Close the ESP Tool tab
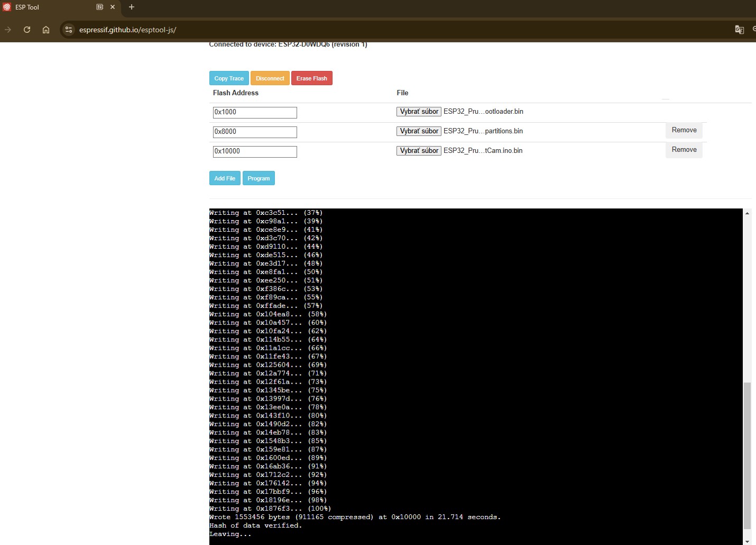 pyautogui.click(x=113, y=7)
